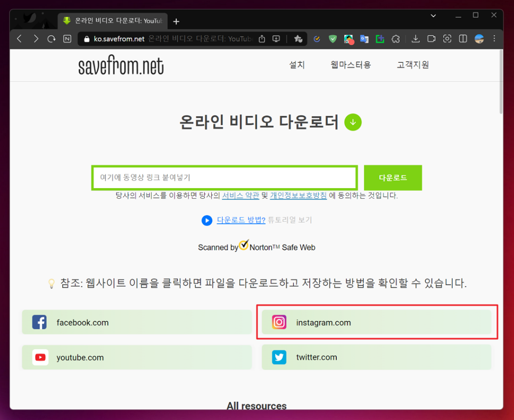Reload the savefrom.net page
This screenshot has height=420, width=514.
click(x=51, y=39)
